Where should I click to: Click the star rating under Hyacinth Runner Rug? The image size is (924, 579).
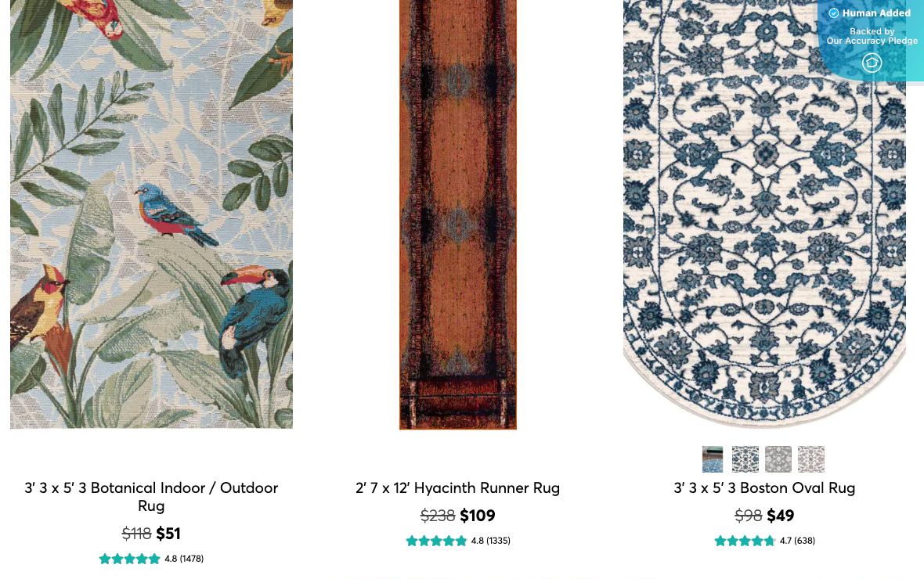437,540
